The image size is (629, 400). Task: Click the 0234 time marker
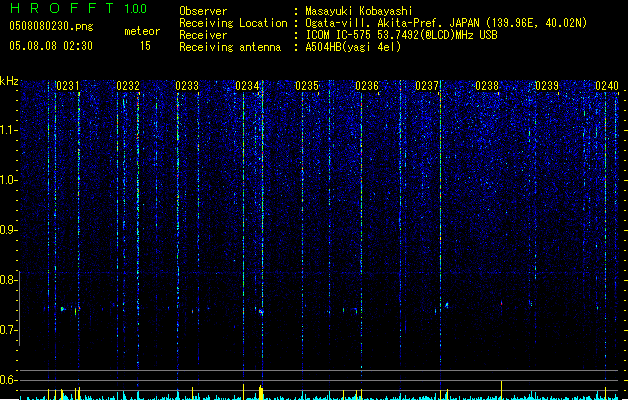(x=247, y=86)
